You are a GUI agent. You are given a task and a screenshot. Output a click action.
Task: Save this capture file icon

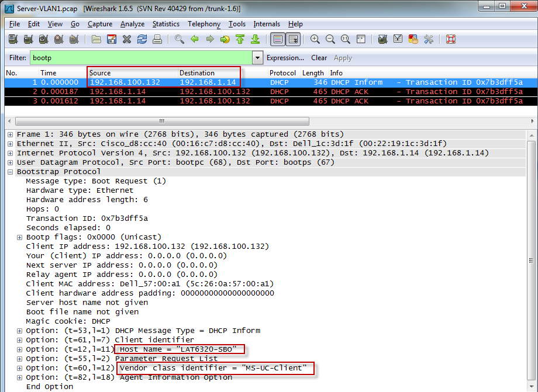coord(112,39)
